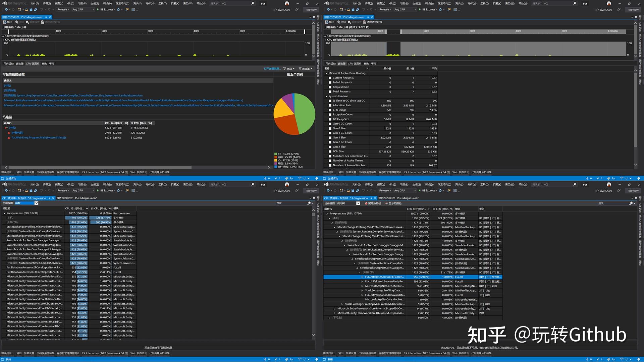This screenshot has height=362, width=644.
Task: Switch to CPU 使用率 tab in top-right window
Action: [x=355, y=64]
